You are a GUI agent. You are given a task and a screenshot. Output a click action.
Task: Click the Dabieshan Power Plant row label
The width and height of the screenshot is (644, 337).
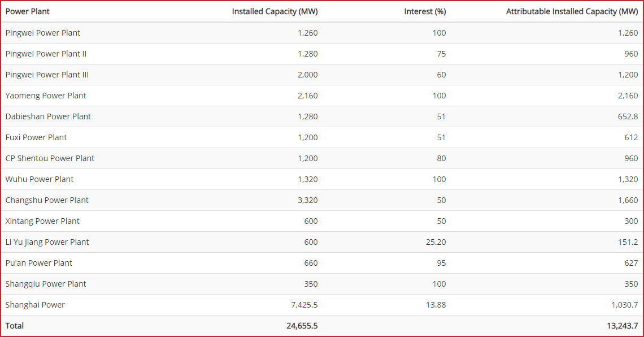click(48, 116)
